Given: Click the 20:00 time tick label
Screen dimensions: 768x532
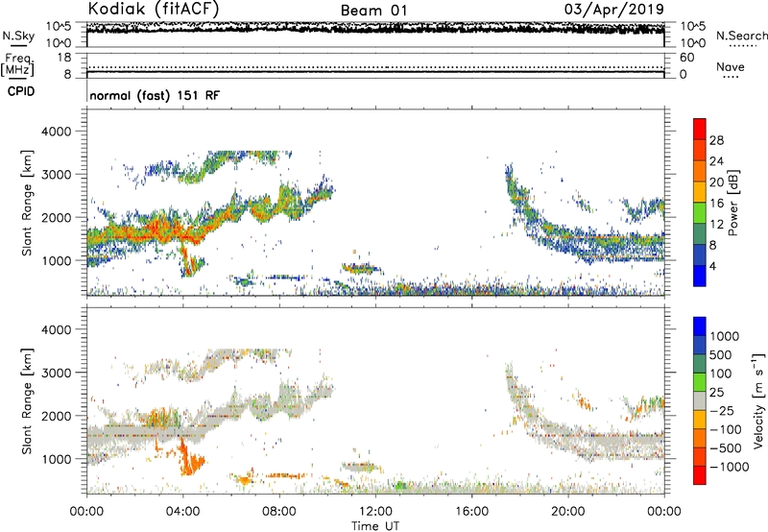Looking at the screenshot, I should (567, 512).
